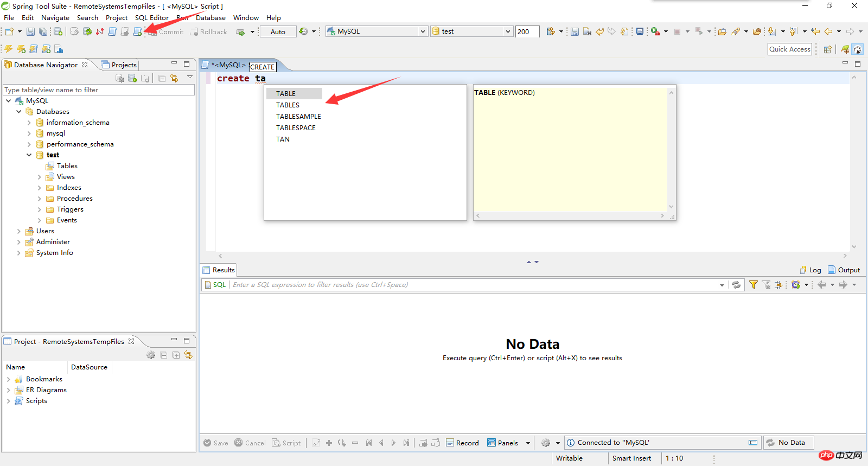Click No Data refresh status button
This screenshot has width=868, height=466.
click(x=788, y=443)
